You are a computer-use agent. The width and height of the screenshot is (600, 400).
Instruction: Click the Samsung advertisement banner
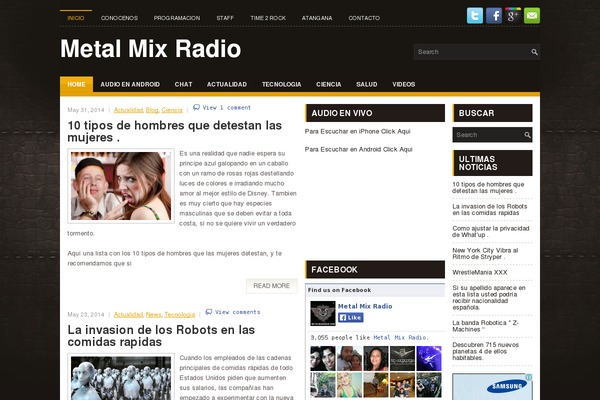pyautogui.click(x=492, y=387)
